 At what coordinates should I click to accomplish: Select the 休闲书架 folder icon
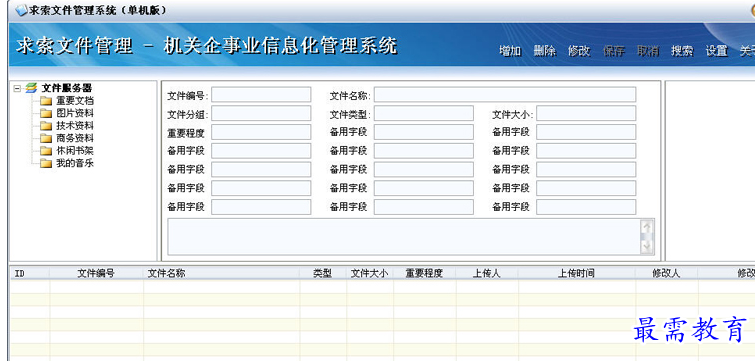46,151
